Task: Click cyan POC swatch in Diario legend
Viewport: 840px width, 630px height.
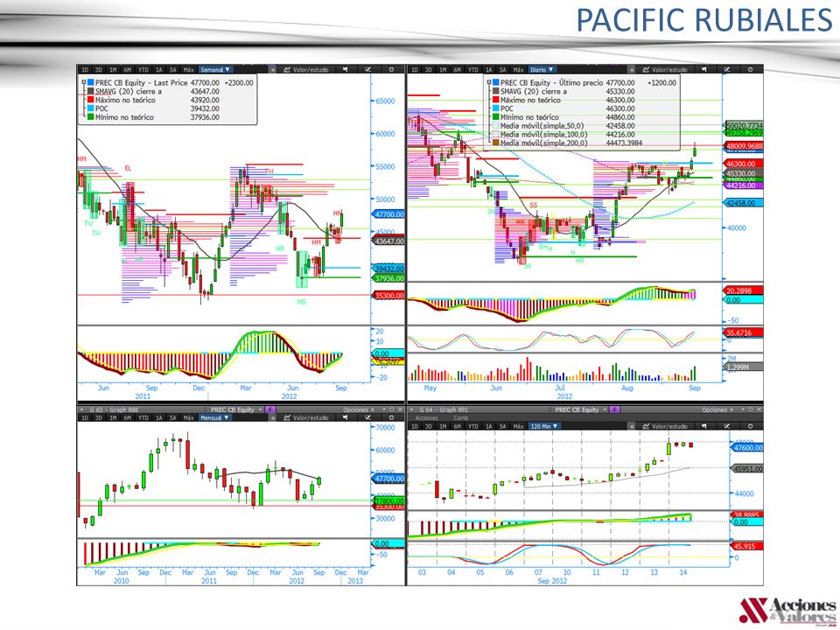Action: (495, 108)
